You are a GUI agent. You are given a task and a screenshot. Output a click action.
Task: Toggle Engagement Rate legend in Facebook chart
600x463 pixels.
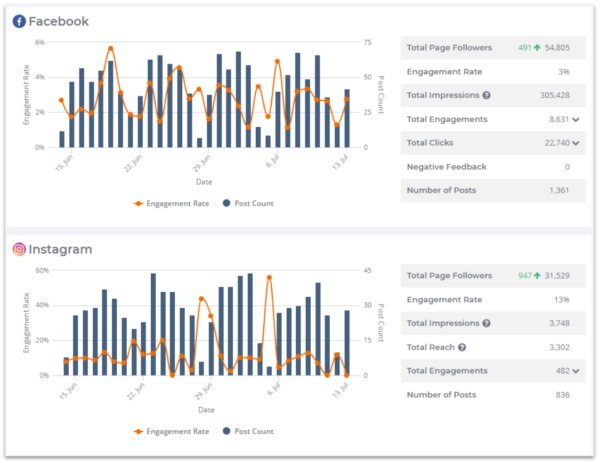[174, 203]
